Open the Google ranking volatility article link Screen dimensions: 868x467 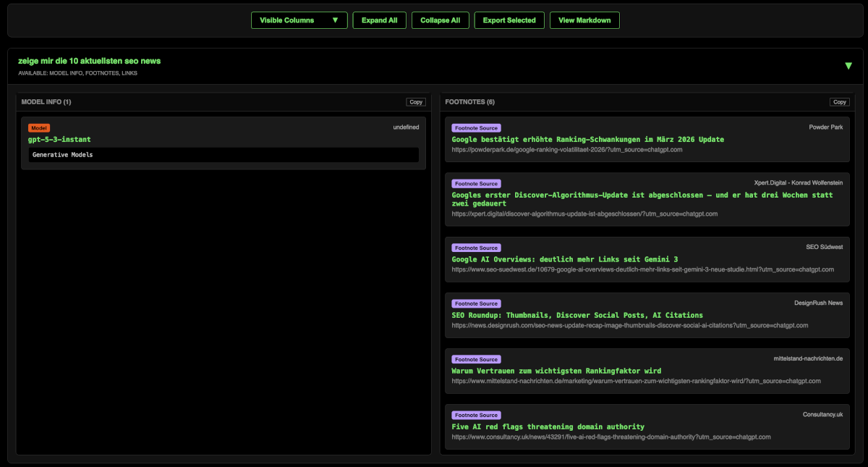coord(588,139)
